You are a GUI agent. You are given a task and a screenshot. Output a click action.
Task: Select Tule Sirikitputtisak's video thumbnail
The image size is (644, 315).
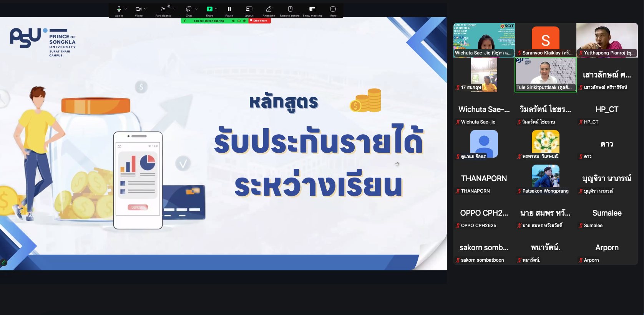[545, 75]
